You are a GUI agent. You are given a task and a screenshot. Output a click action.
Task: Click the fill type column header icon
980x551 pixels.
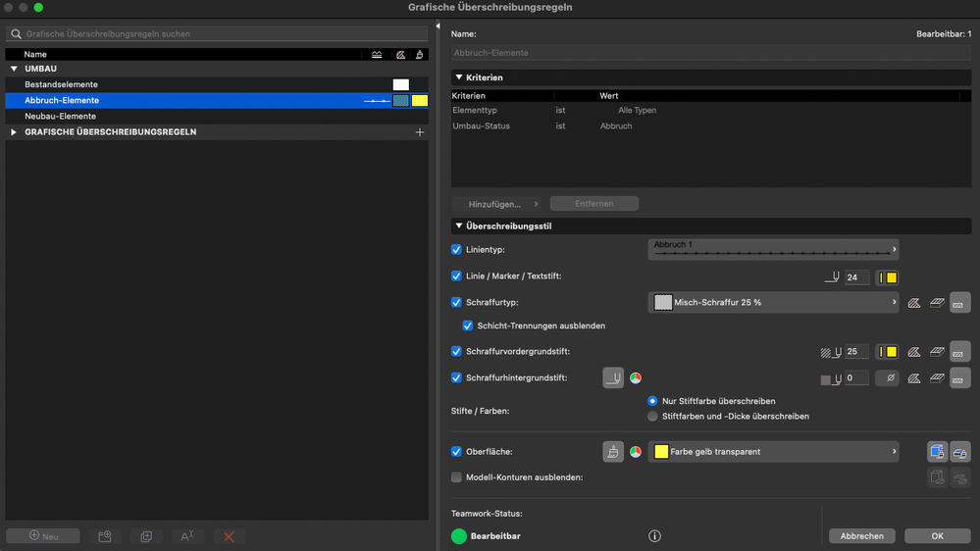(400, 55)
